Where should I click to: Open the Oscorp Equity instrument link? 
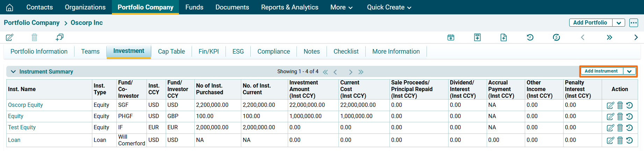tap(26, 105)
